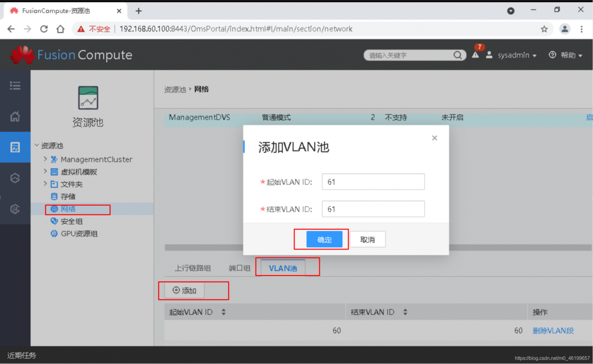Open the Chrome three-dot menu
Image resolution: width=593 pixels, height=364 pixels.
pyautogui.click(x=582, y=29)
